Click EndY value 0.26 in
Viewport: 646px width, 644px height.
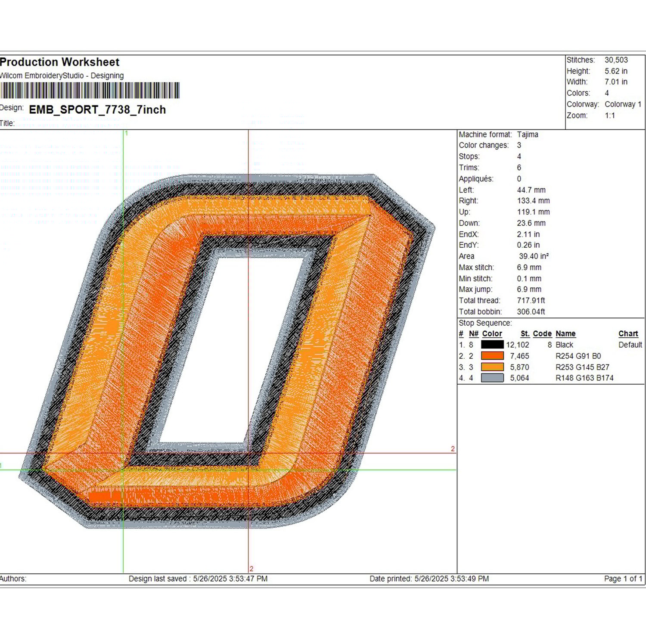[x=528, y=245]
